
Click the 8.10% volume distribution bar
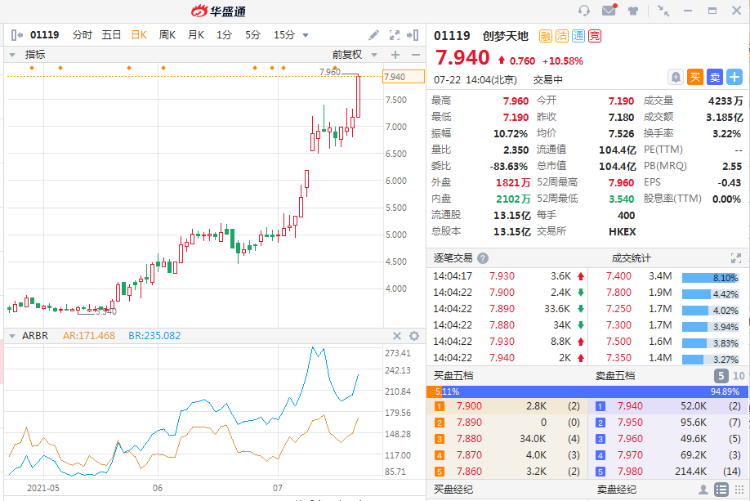[710, 278]
